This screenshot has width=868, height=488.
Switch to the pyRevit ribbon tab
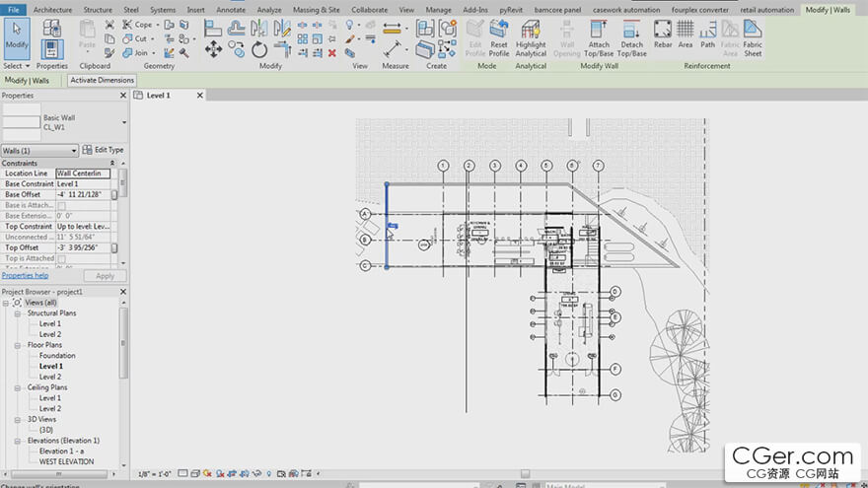[x=512, y=10]
